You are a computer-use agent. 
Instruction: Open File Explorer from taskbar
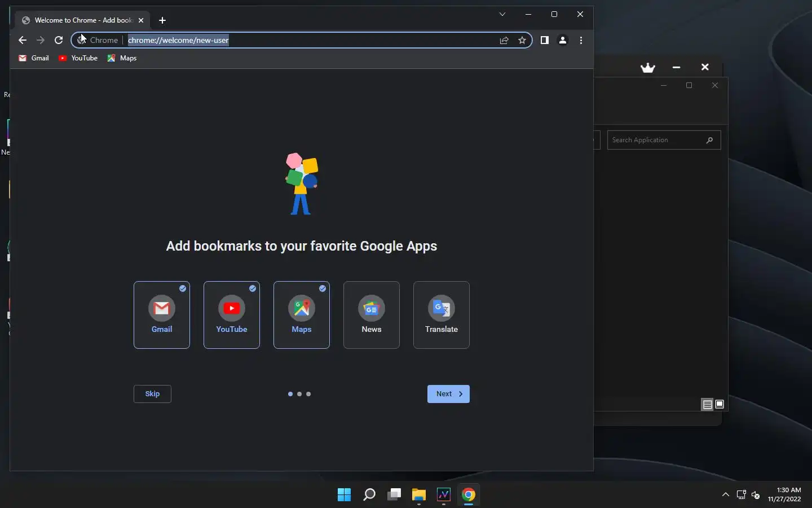(x=418, y=495)
